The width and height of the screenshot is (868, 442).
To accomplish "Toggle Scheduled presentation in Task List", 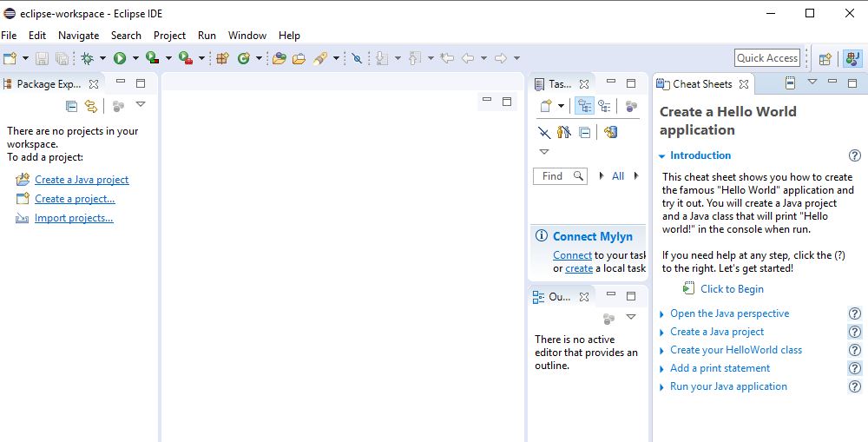I will [604, 106].
